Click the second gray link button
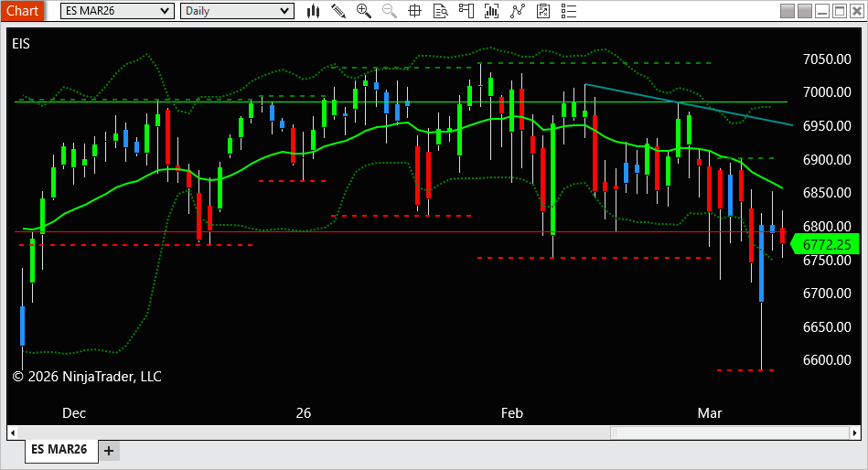The image size is (868, 470). tap(805, 11)
